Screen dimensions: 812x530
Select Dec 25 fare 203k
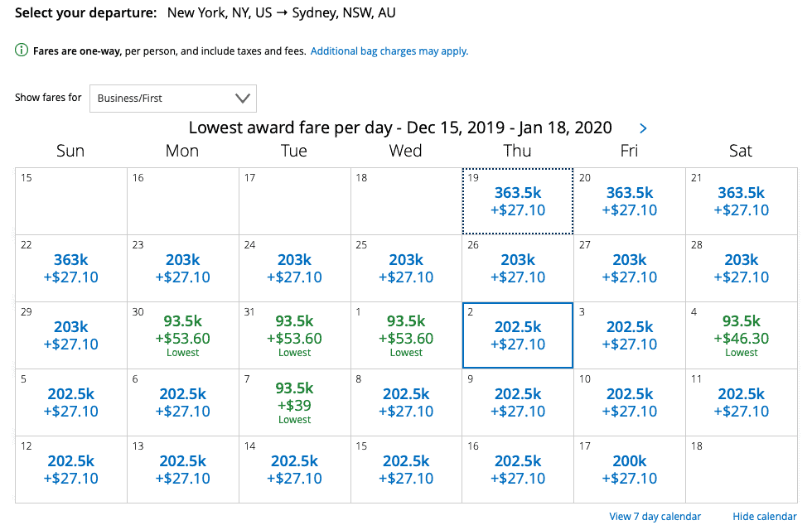click(x=407, y=268)
